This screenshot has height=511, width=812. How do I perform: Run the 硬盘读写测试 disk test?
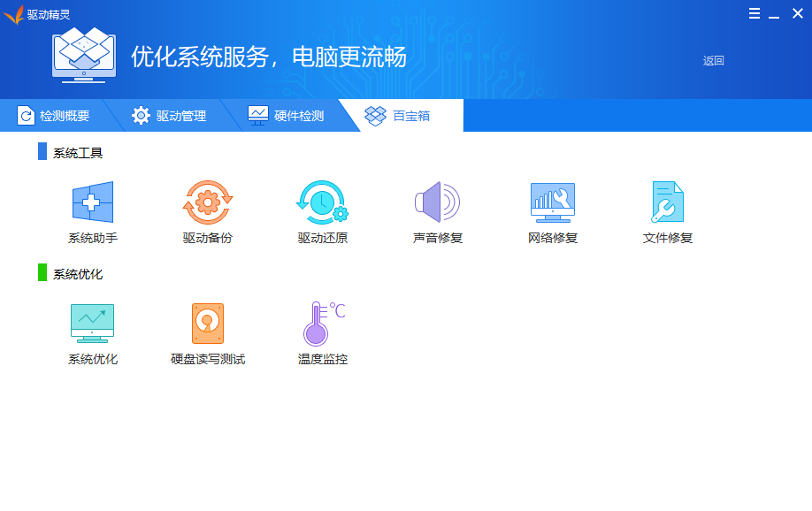pos(207,331)
